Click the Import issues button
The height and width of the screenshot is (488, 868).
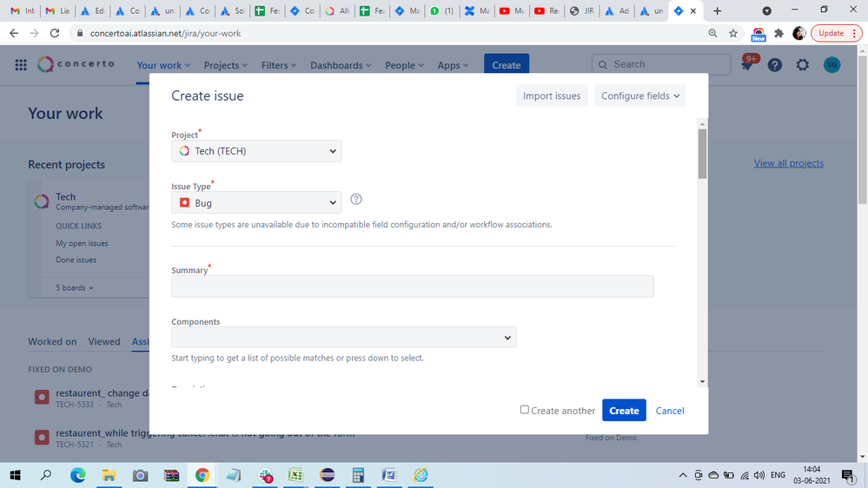click(x=552, y=96)
